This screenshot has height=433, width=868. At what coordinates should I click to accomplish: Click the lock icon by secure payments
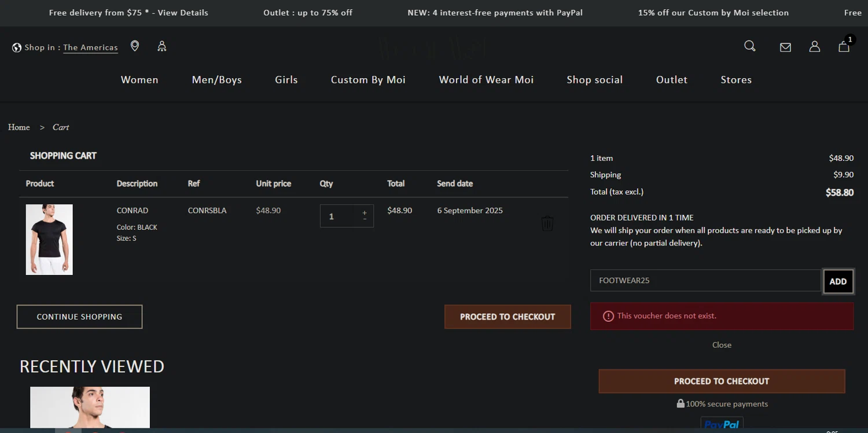[x=681, y=403]
